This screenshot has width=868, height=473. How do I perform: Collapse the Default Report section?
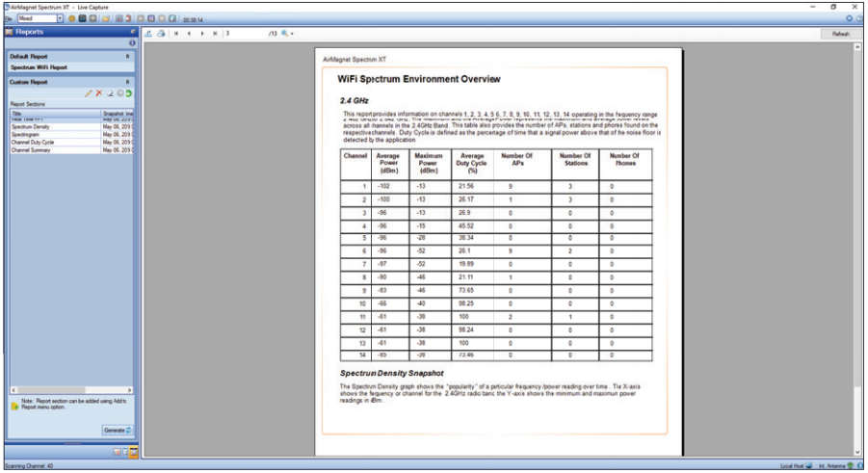coord(127,56)
